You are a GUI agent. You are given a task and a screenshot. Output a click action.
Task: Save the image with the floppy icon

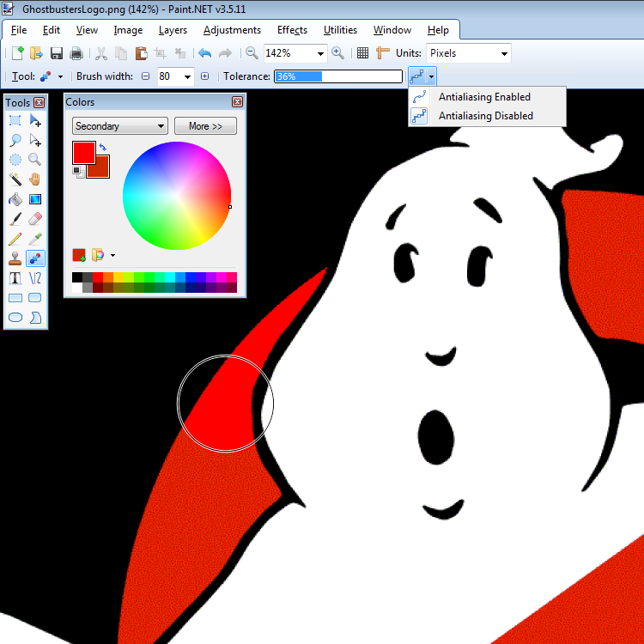click(x=57, y=53)
